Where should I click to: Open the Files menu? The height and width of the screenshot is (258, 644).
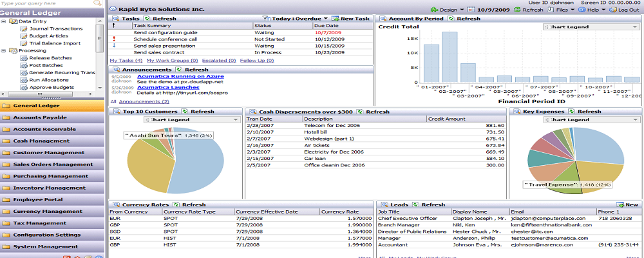563,10
